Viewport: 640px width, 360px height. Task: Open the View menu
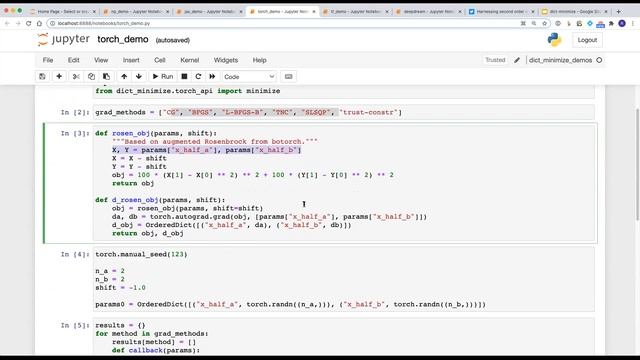click(101, 60)
